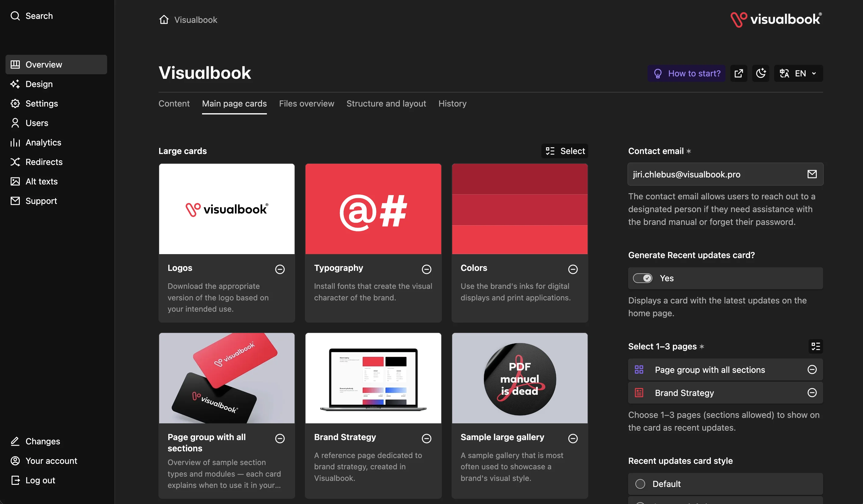This screenshot has height=504, width=863.
Task: Click the home breadcrumb icon
Action: [164, 19]
